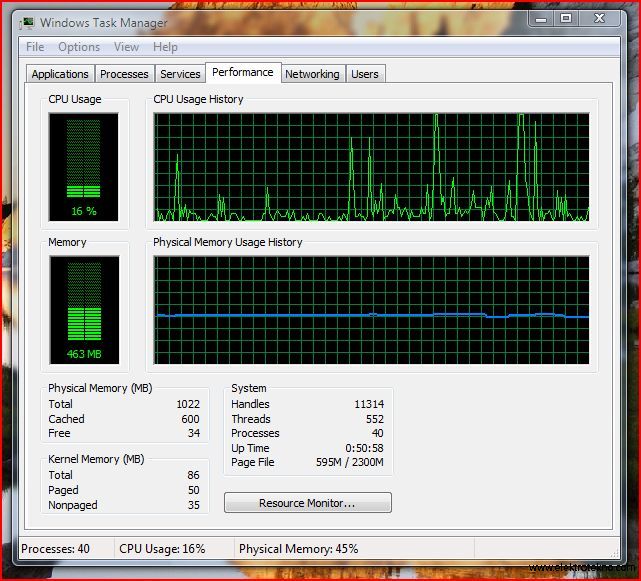Switch to the Processes tab

coord(124,74)
